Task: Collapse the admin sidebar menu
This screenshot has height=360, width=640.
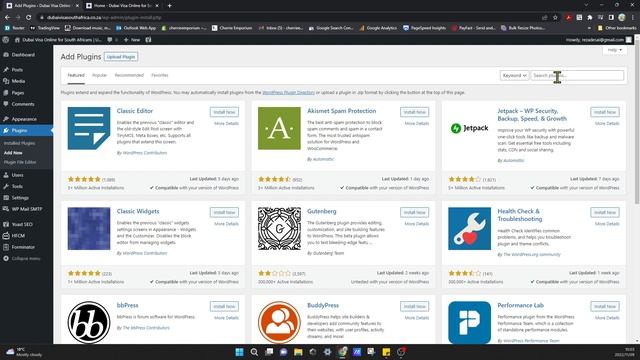Action: pos(26,259)
